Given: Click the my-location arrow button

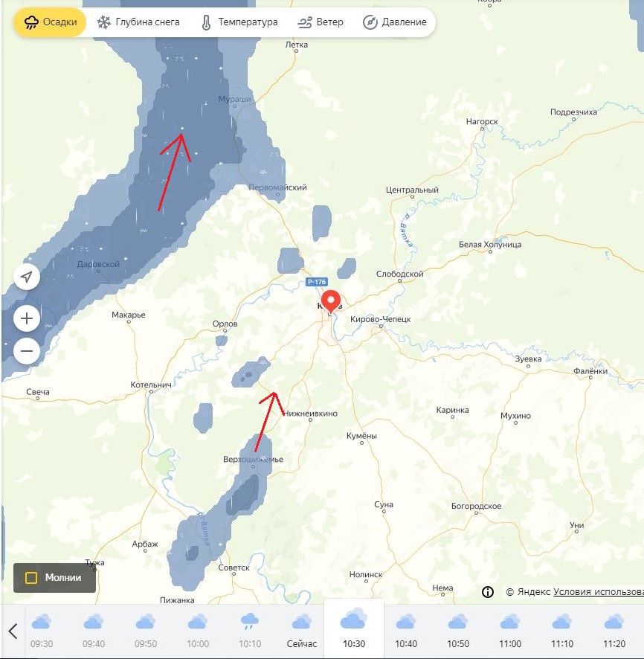Looking at the screenshot, I should click(27, 277).
